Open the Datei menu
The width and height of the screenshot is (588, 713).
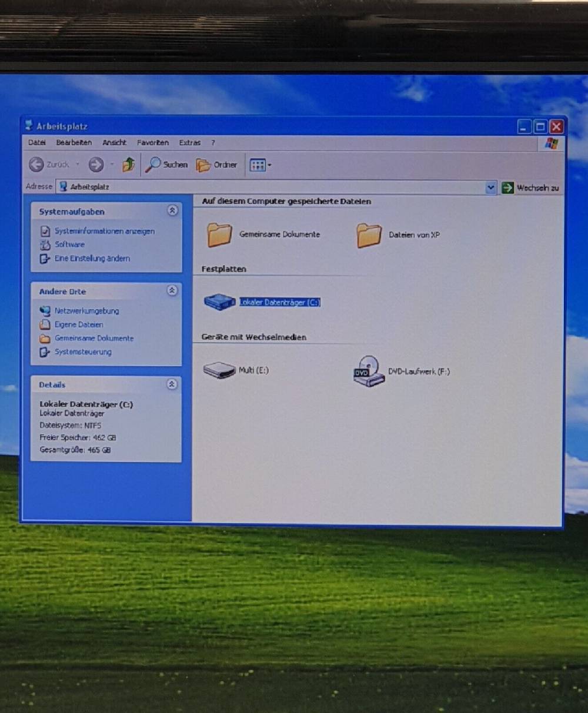click(x=37, y=143)
